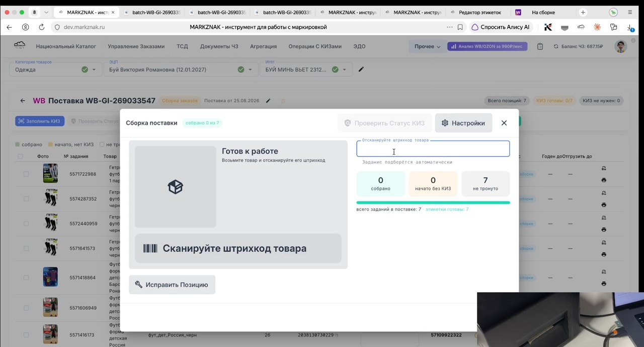Click printer icon in row 5574287352
This screenshot has height=347, width=644.
tap(604, 205)
